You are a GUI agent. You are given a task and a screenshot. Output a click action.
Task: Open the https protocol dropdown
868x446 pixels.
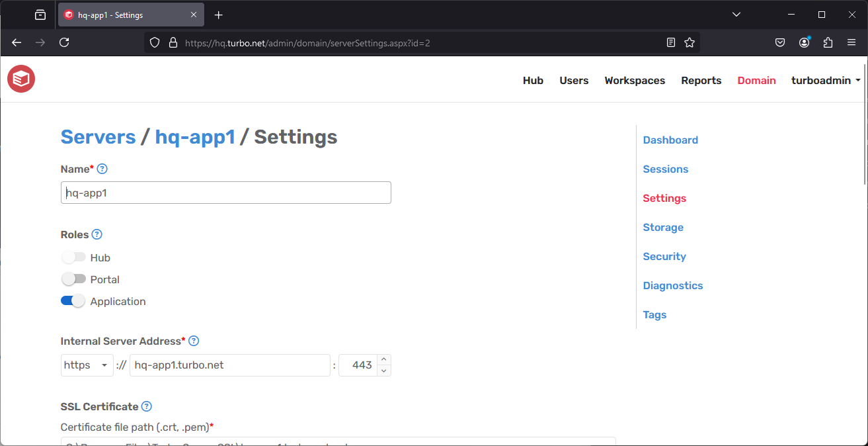click(x=87, y=365)
